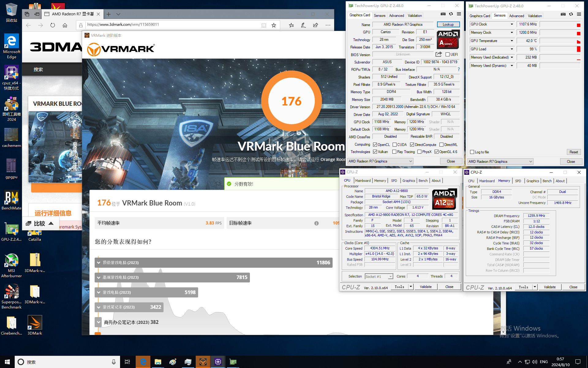Viewport: 588px width, 368px height.
Task: Click the browser home icon
Action: 65,25
